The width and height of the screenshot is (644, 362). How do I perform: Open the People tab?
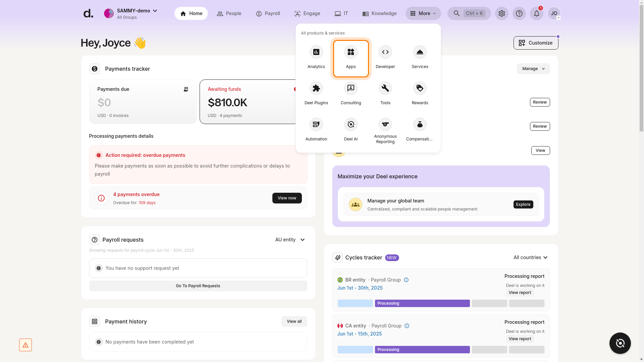(x=229, y=13)
